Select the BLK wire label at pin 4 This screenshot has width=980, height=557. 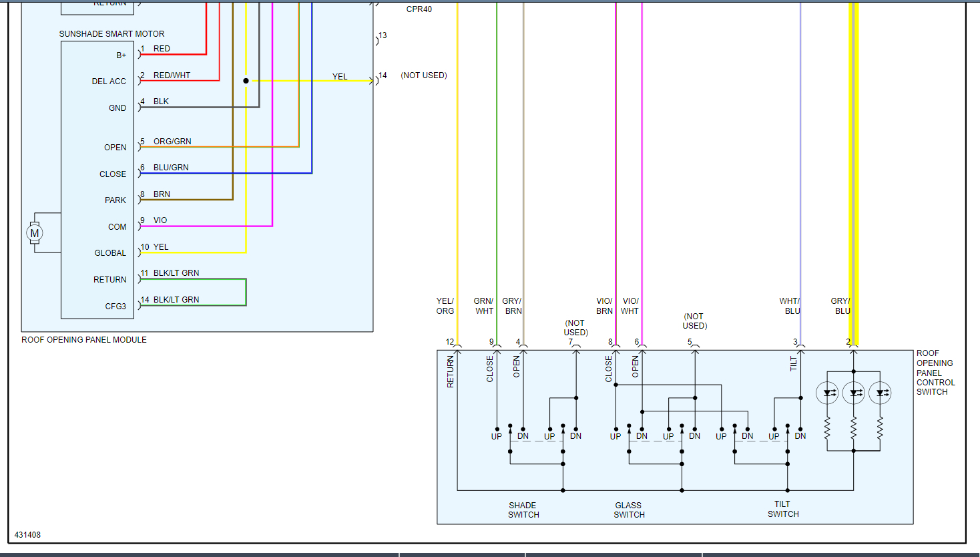pyautogui.click(x=161, y=102)
